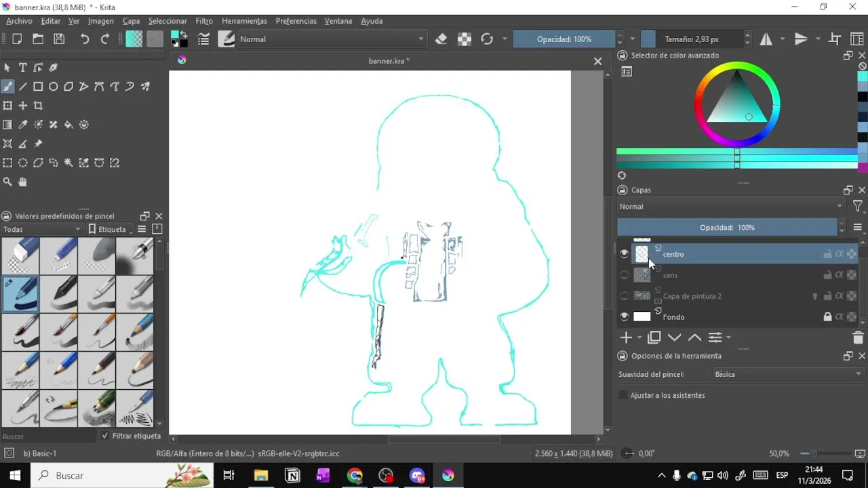Select the Ellipse shape tool

pos(53,86)
